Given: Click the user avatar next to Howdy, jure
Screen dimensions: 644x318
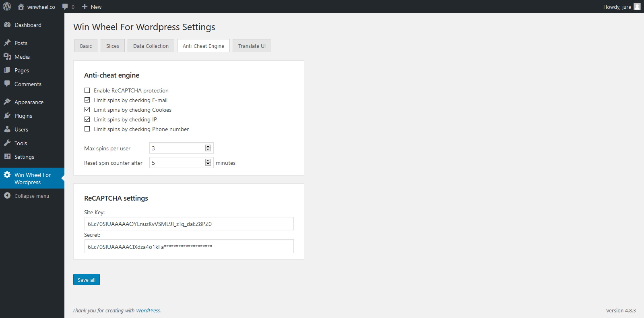Looking at the screenshot, I should (637, 6).
